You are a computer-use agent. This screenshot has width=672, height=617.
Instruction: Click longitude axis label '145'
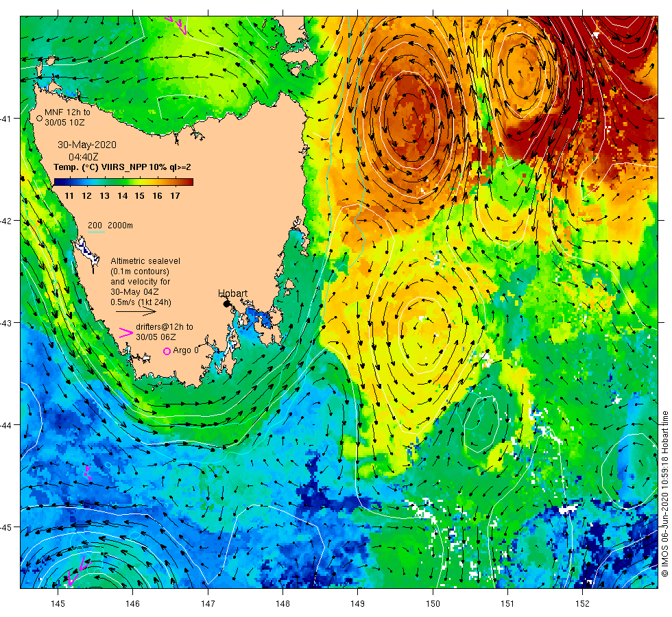pos(58,604)
